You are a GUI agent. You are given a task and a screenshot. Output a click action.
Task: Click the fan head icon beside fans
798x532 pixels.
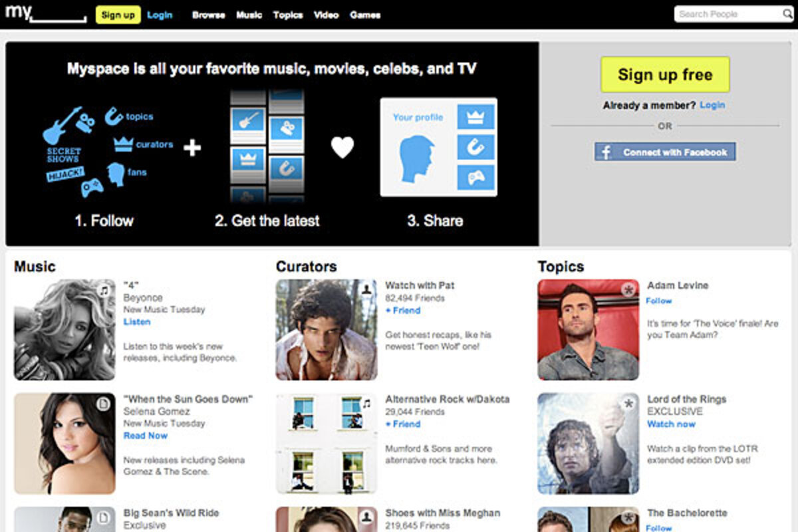click(116, 174)
